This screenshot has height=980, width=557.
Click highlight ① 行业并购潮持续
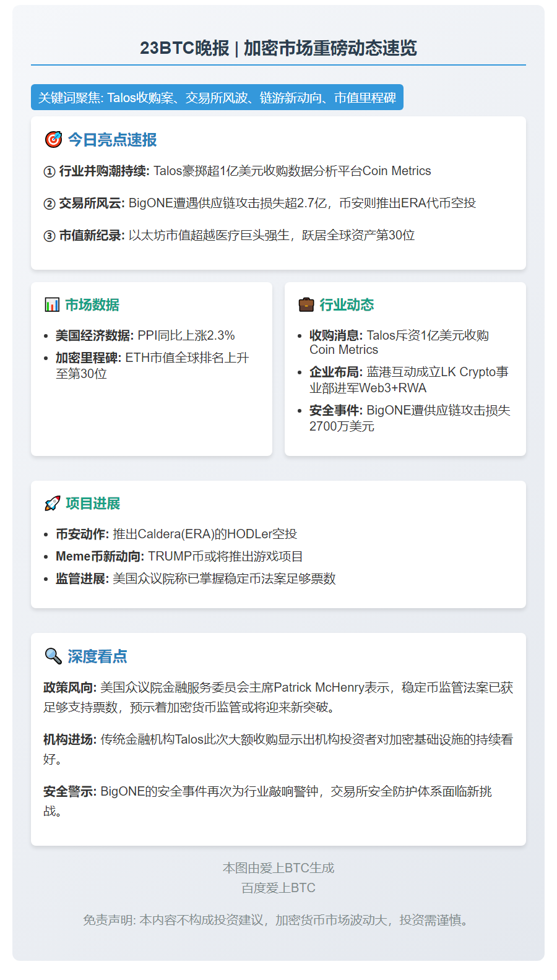(237, 171)
